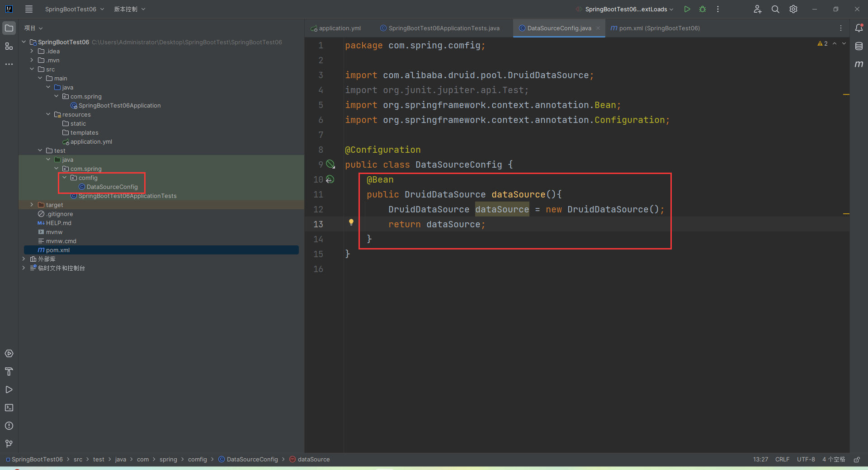Click the warnings count indicator

pyautogui.click(x=822, y=43)
